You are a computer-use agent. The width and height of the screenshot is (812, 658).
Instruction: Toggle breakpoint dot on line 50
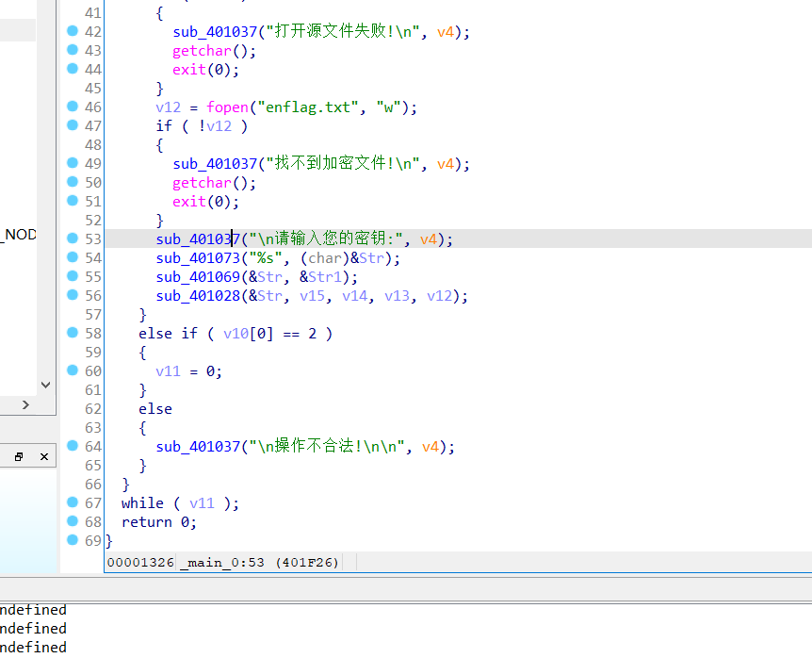(x=73, y=182)
